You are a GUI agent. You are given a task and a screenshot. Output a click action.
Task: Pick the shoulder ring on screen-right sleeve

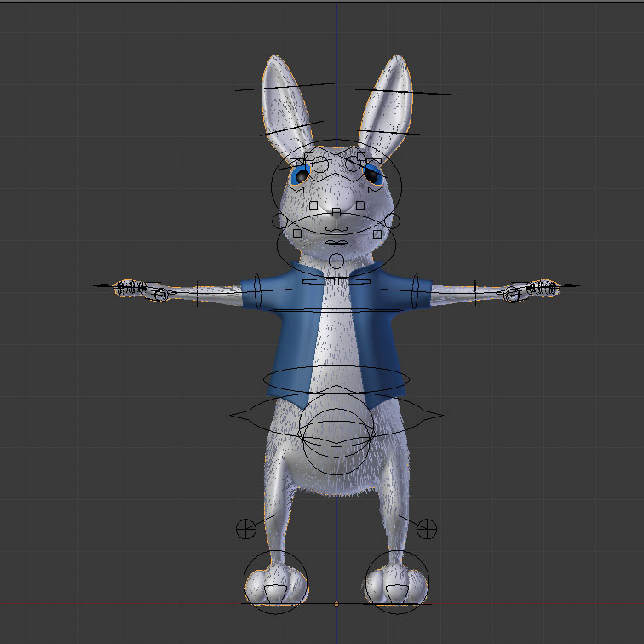(416, 291)
